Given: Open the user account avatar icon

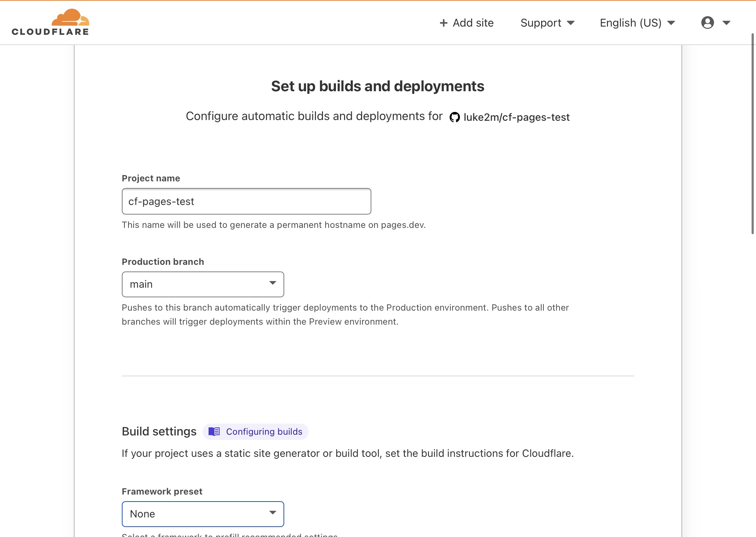Looking at the screenshot, I should click(x=707, y=23).
